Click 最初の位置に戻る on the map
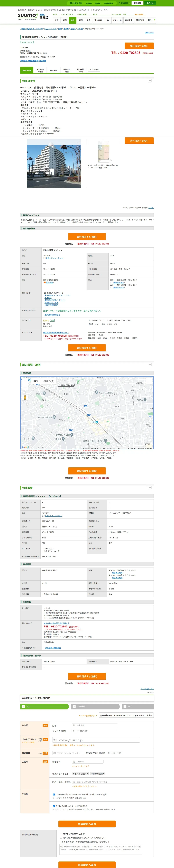This screenshot has width=174, height=868. tap(66, 385)
